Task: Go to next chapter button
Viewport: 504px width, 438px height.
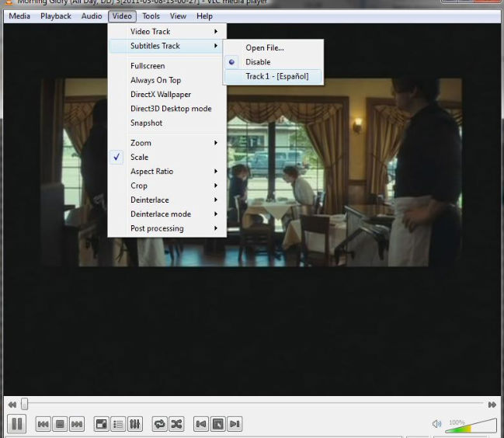Action: 235,424
